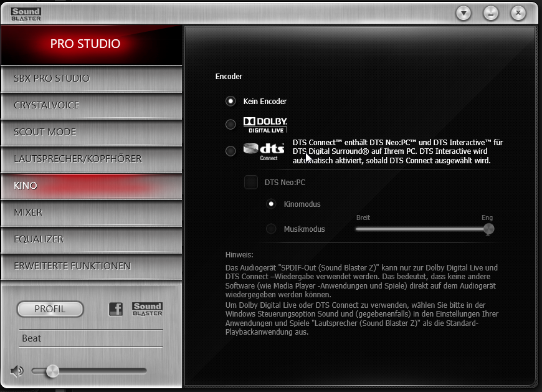Choose the Musikmodus radio button
Image resolution: width=542 pixels, height=392 pixels.
[271, 229]
